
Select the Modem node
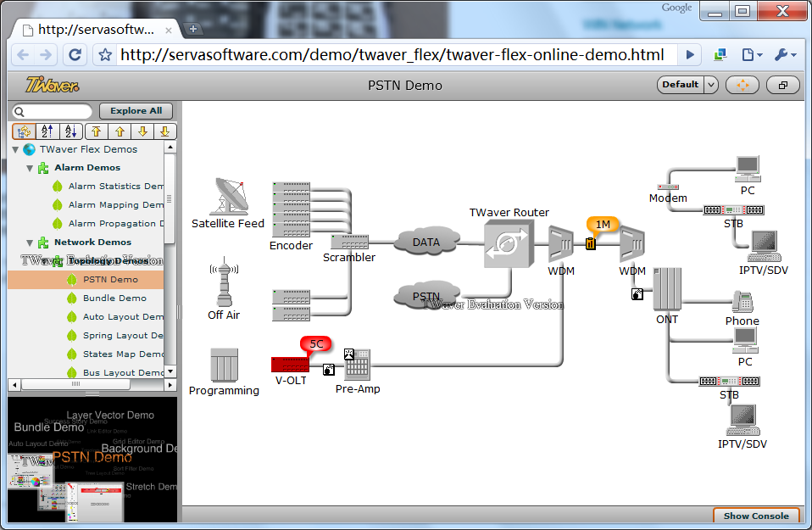(x=668, y=187)
